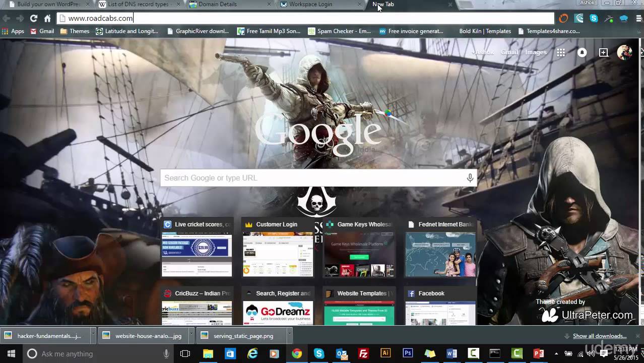The height and width of the screenshot is (363, 644).
Task: Click the back navigation arrow
Action: (x=6, y=18)
